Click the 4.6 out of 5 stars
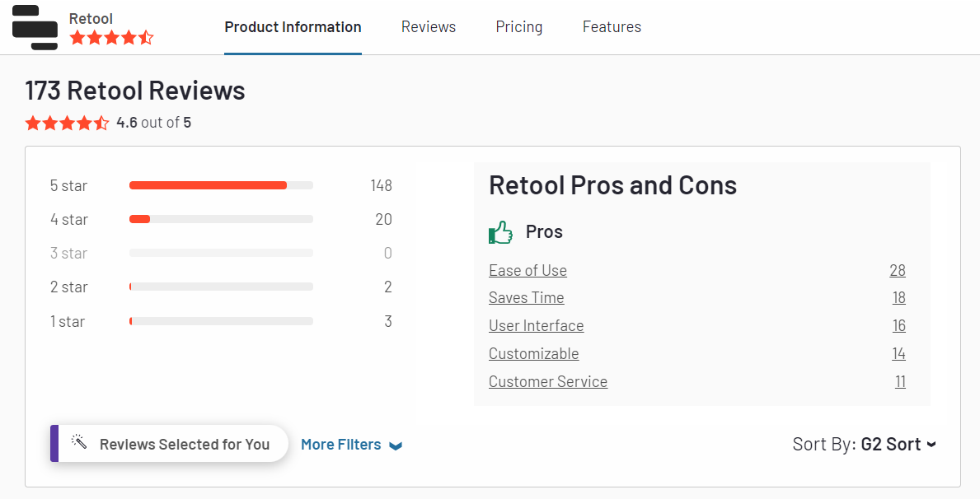The image size is (980, 499). pyautogui.click(x=67, y=124)
